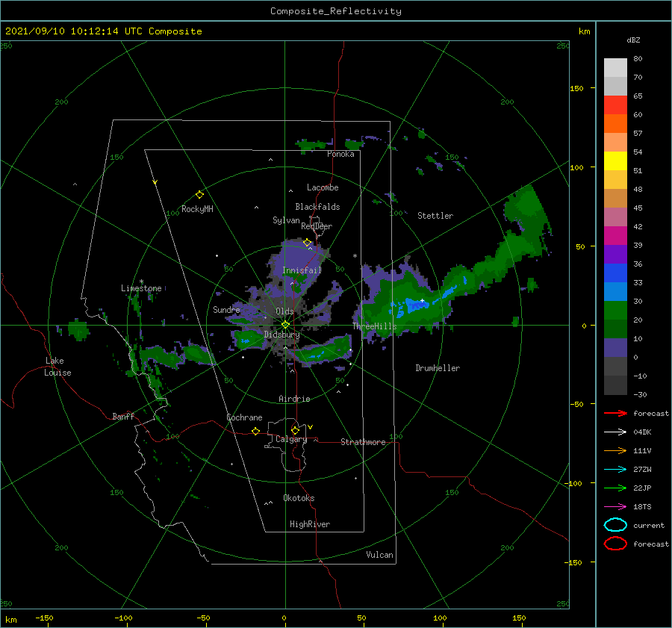The height and width of the screenshot is (628, 672).
Task: Click the dBZ legend heading
Action: click(x=633, y=40)
